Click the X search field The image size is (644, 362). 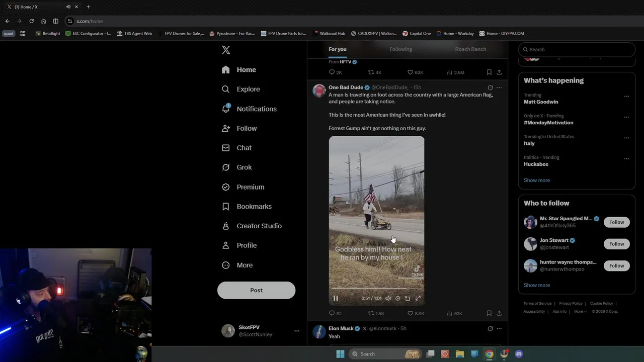[577, 49]
